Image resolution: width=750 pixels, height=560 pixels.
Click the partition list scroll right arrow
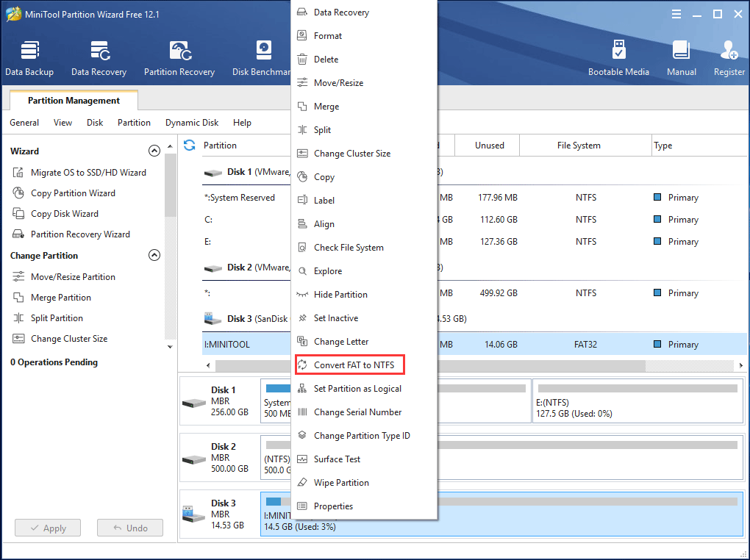point(741,365)
